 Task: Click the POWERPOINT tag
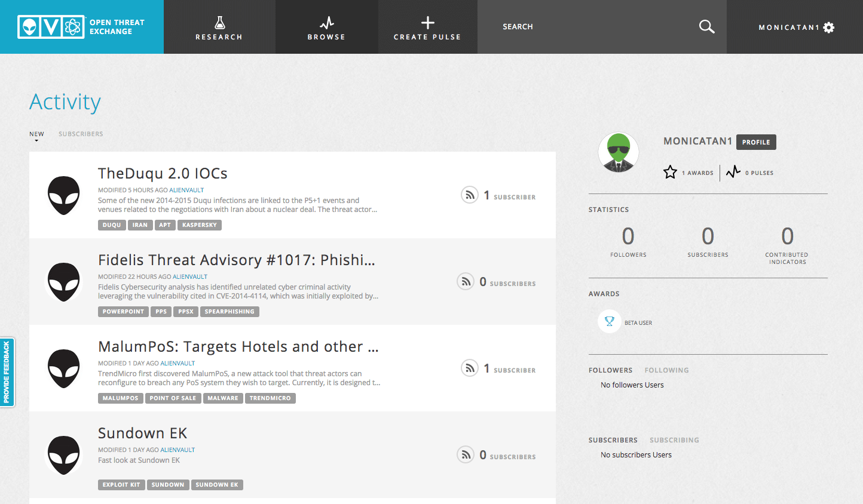pos(123,312)
